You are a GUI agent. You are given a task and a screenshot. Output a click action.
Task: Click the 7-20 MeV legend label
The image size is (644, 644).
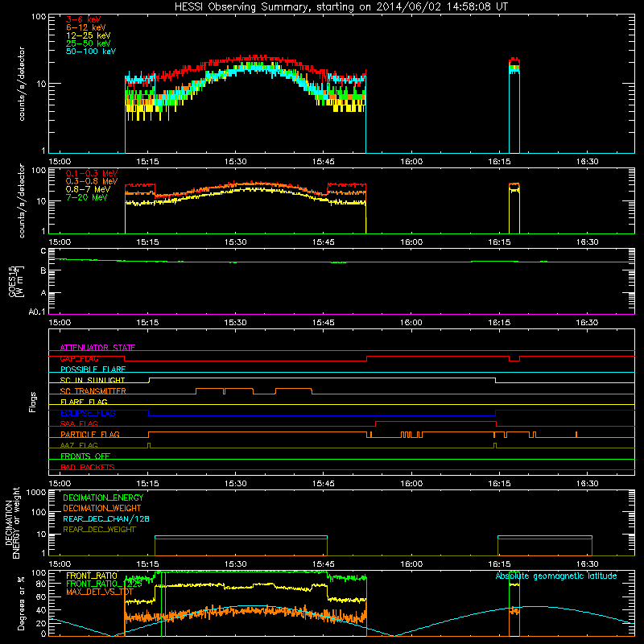(x=87, y=197)
